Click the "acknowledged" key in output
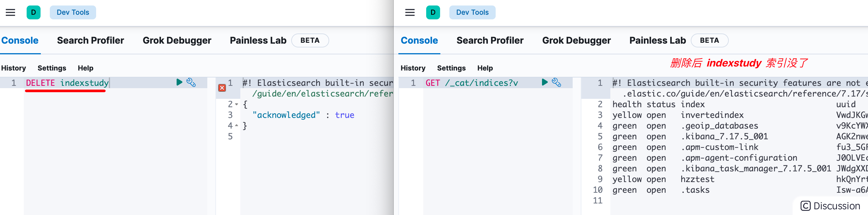This screenshot has width=868, height=215. click(286, 115)
